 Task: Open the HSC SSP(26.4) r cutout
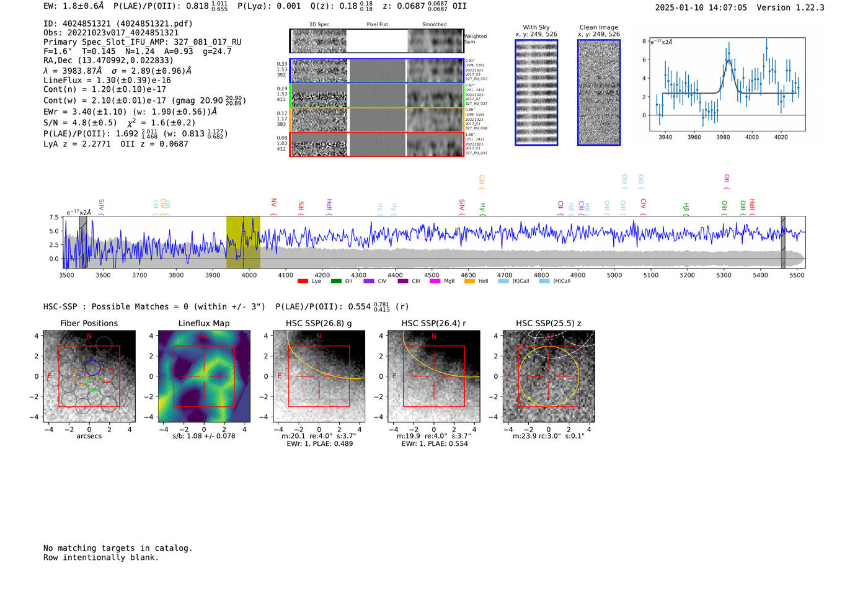tap(434, 376)
